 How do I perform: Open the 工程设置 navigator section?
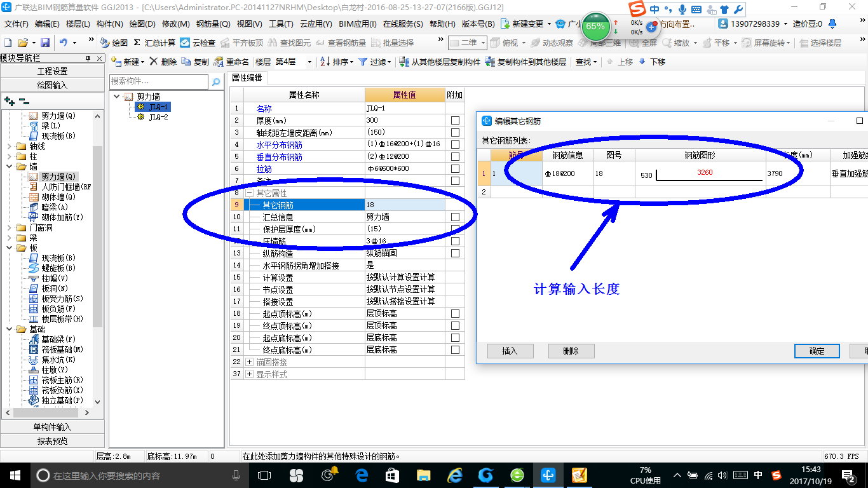[52, 71]
